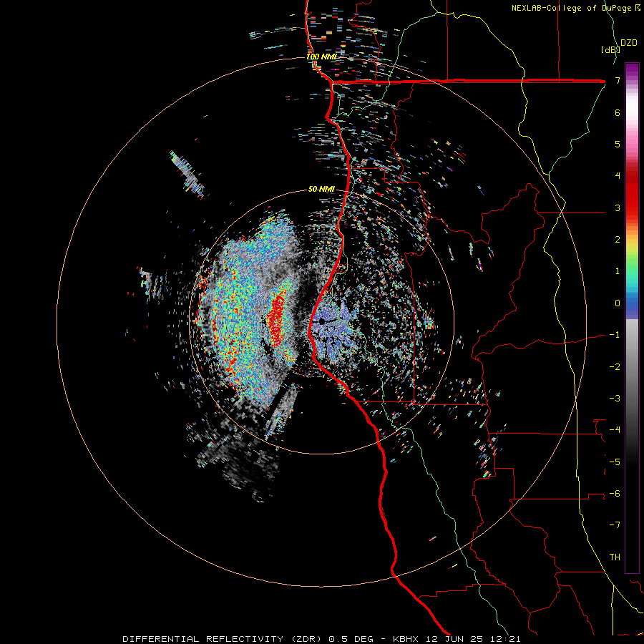Click the radar site black dot at center
Image resolution: width=644 pixels, height=644 pixels.
[x=321, y=321]
